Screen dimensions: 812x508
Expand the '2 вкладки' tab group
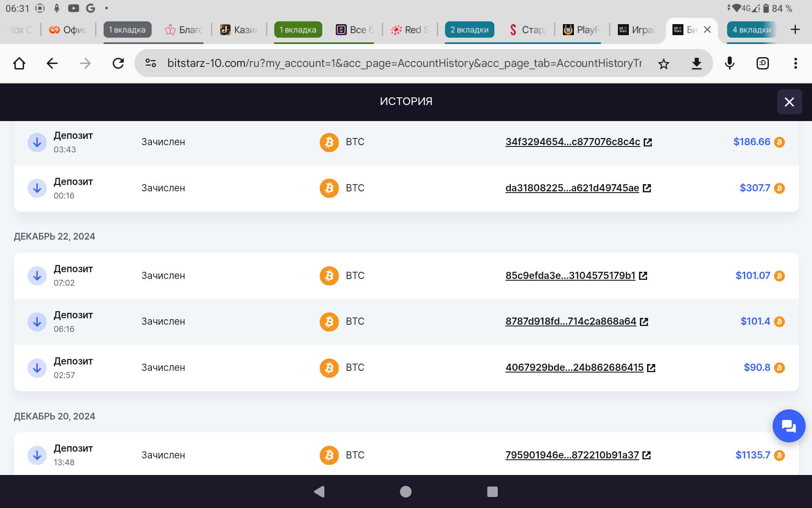[469, 30]
